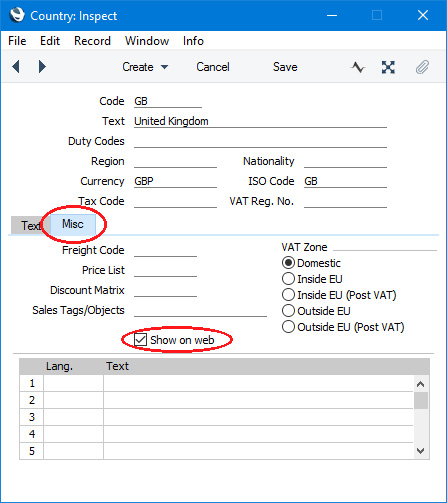Open attachments via paperclip icon
The width and height of the screenshot is (447, 503).
(x=422, y=67)
